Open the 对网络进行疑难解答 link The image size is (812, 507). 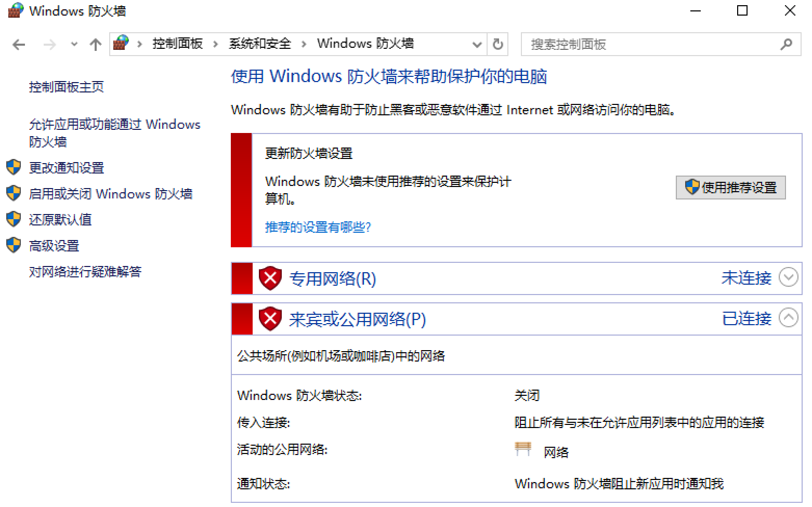(x=85, y=272)
